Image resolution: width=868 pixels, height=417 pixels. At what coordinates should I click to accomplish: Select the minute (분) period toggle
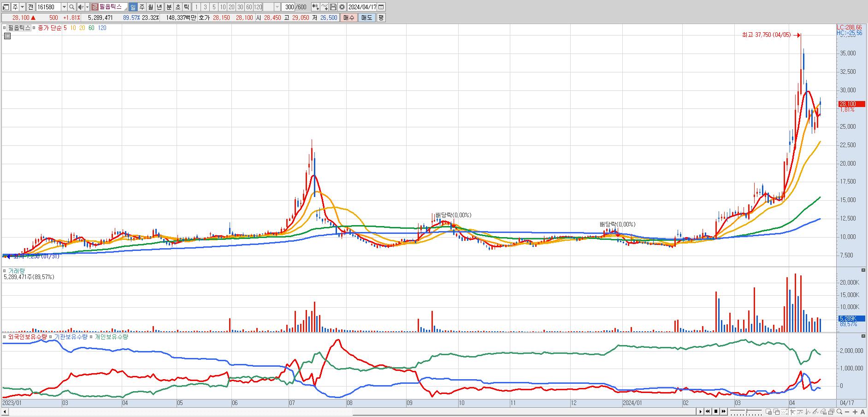tap(169, 7)
